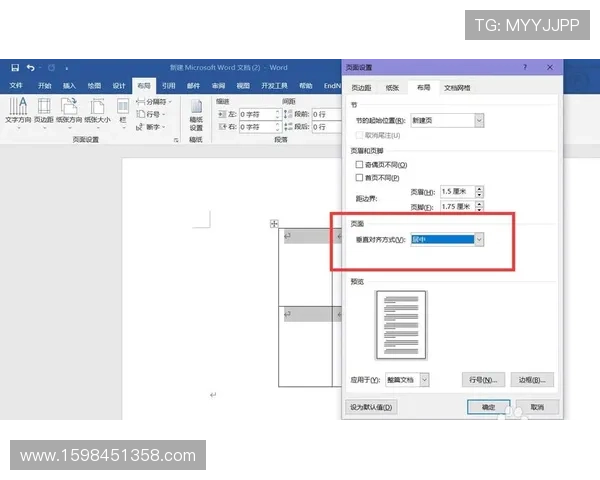Open the 分隔符 breaks dropdown

tap(154, 102)
